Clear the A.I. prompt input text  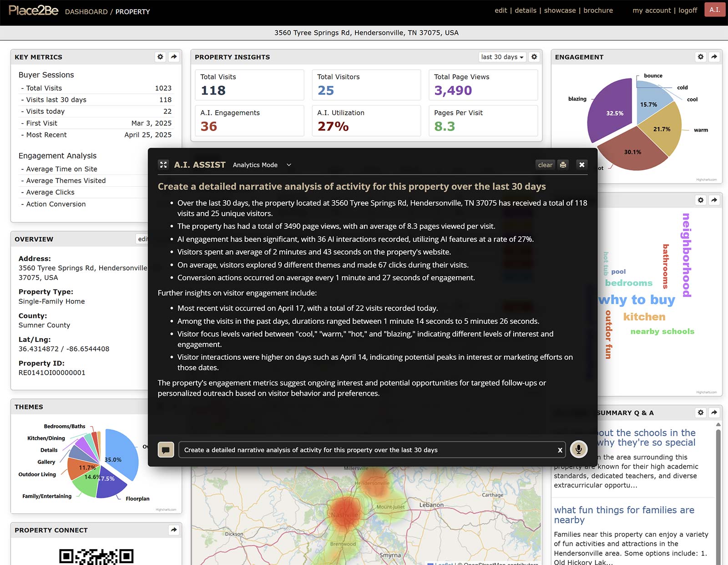point(560,450)
